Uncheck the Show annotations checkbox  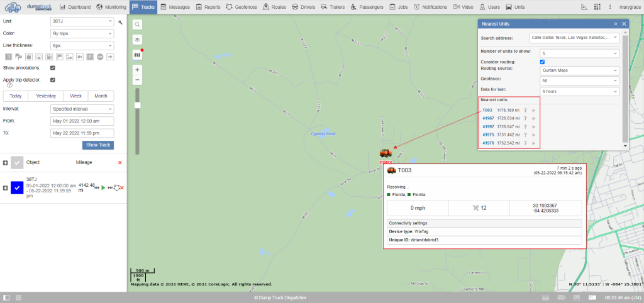click(x=53, y=68)
